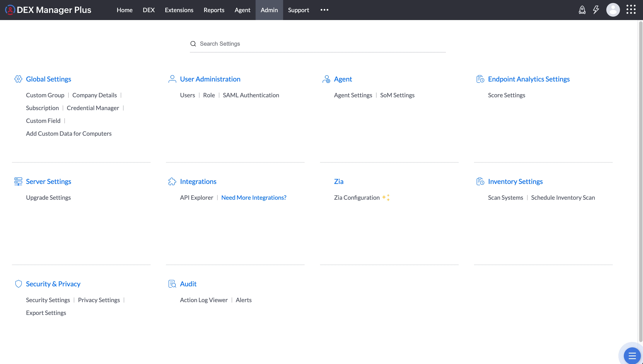Open API Explorer

click(196, 198)
